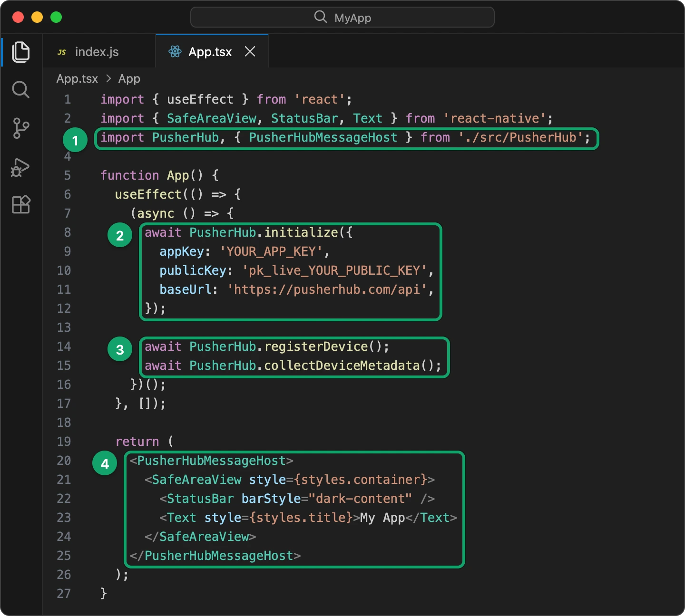
Task: Open the Extensions panel
Action: point(21,204)
